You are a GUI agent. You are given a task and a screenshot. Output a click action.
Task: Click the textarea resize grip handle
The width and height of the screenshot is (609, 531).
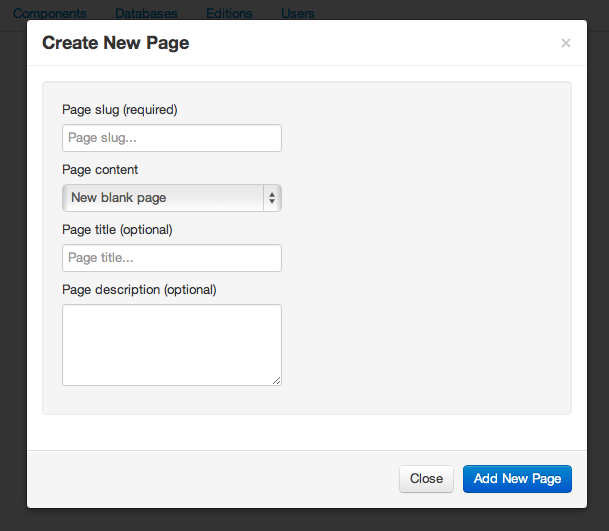point(277,381)
